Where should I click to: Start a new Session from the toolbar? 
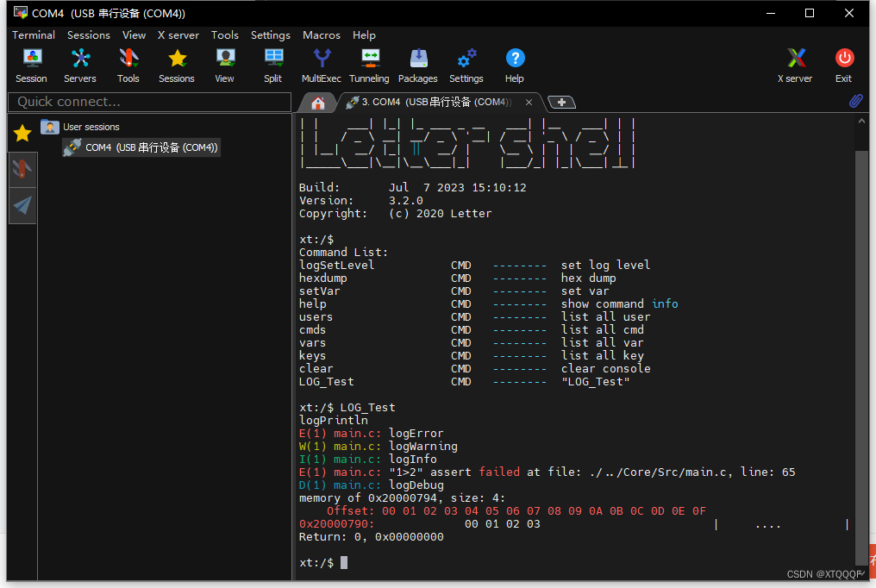pos(31,65)
